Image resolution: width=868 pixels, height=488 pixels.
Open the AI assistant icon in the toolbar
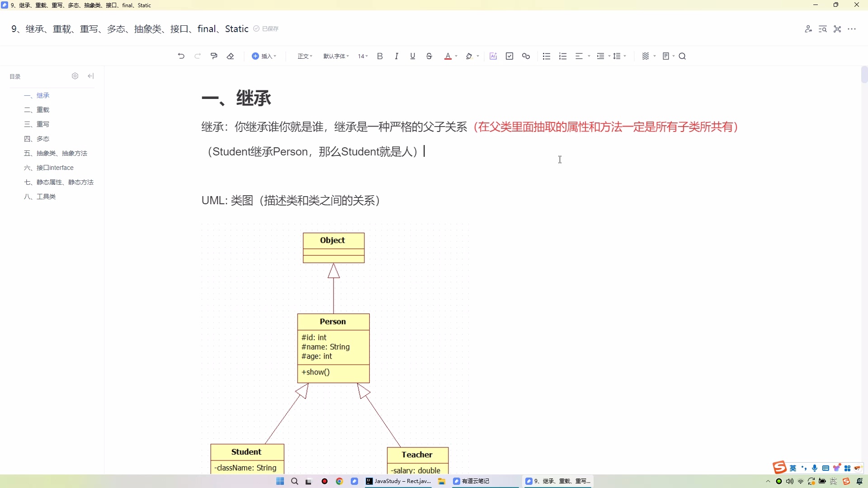click(x=493, y=56)
